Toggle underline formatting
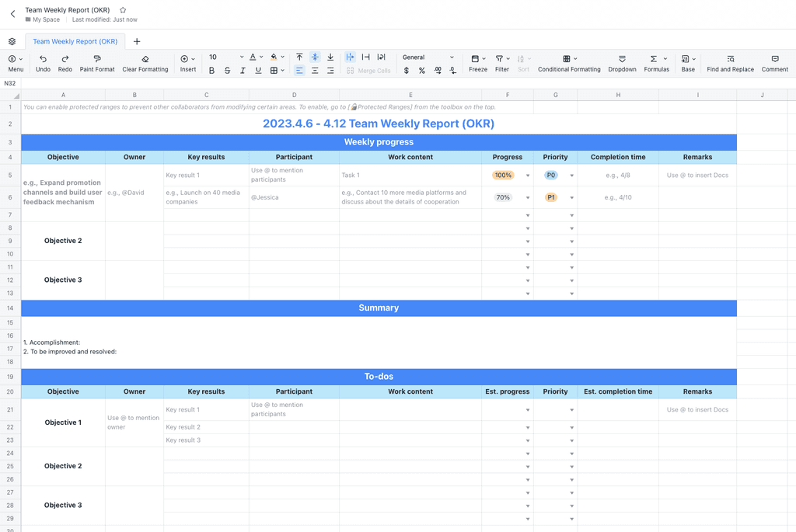796x532 pixels. 257,70
